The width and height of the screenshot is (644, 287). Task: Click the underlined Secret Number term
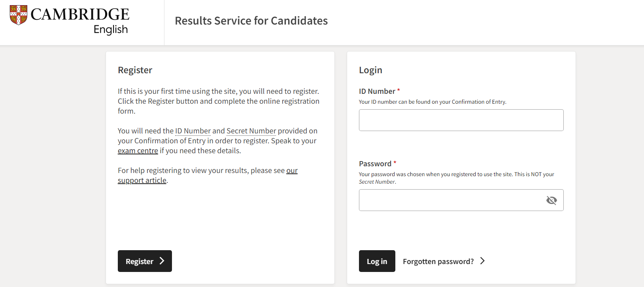(251, 131)
